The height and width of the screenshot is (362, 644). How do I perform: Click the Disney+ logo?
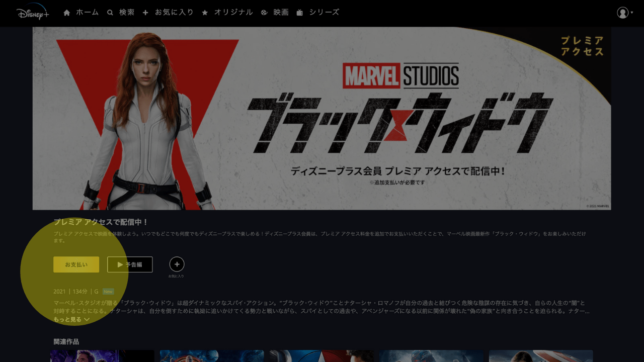(x=33, y=12)
